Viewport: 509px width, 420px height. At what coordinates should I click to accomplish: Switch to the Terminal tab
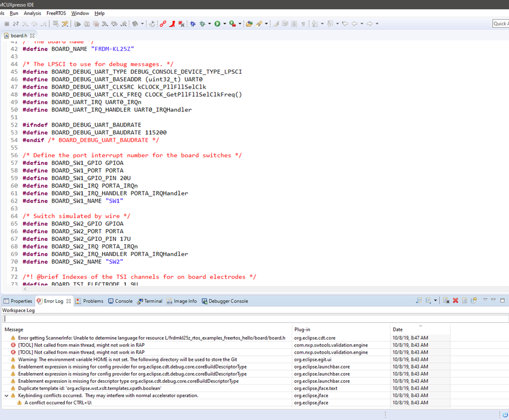(x=150, y=301)
